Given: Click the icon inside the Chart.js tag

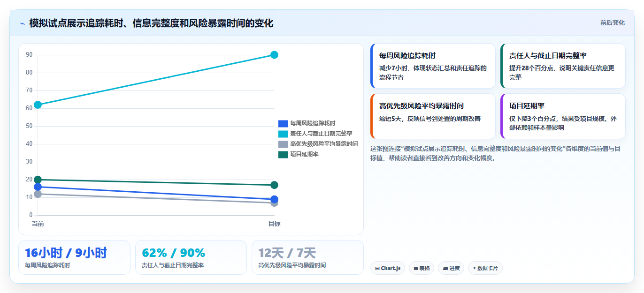Looking at the screenshot, I should 377,269.
